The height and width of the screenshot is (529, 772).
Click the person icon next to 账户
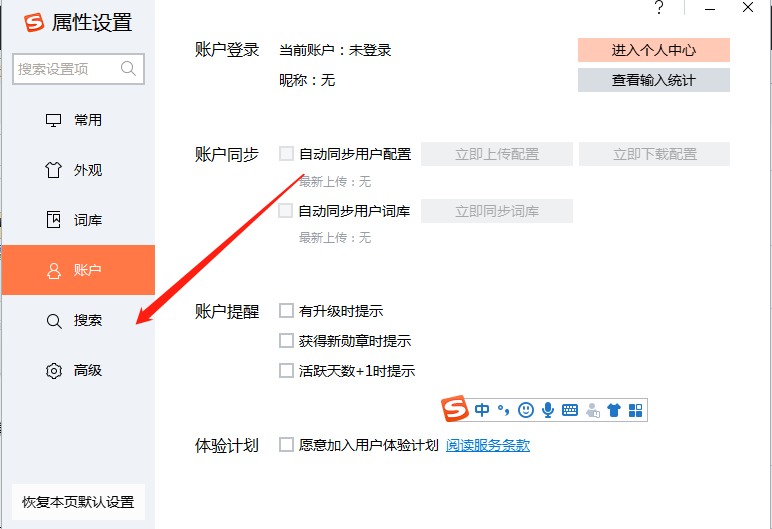pos(53,270)
